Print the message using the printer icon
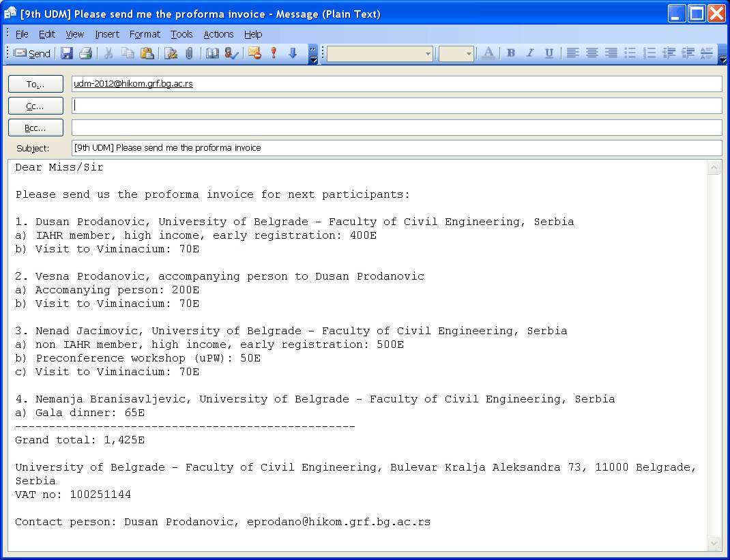This screenshot has height=560, width=730. (85, 53)
